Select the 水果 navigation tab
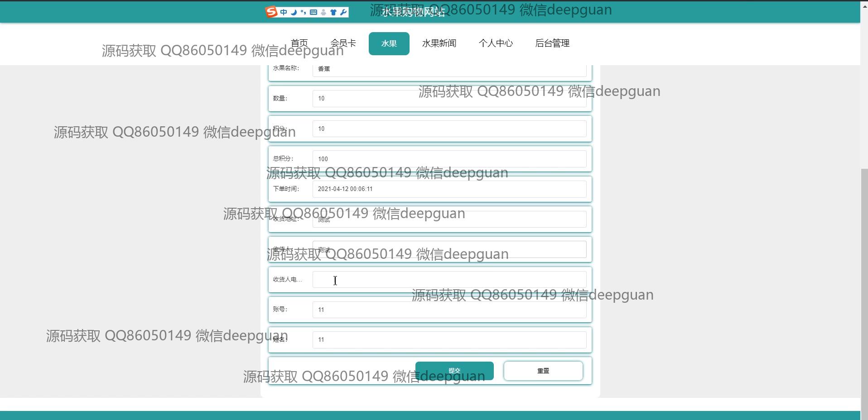Screen dimensions: 868x420 point(389,43)
